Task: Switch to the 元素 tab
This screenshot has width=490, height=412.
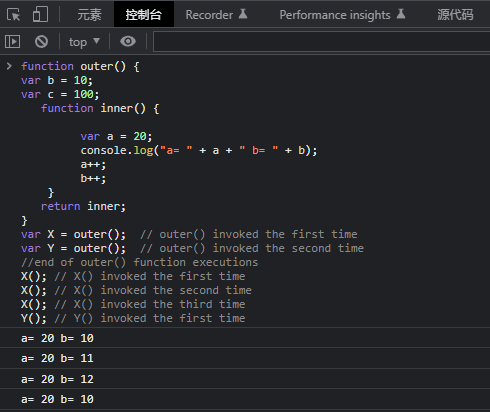Action: tap(89, 15)
